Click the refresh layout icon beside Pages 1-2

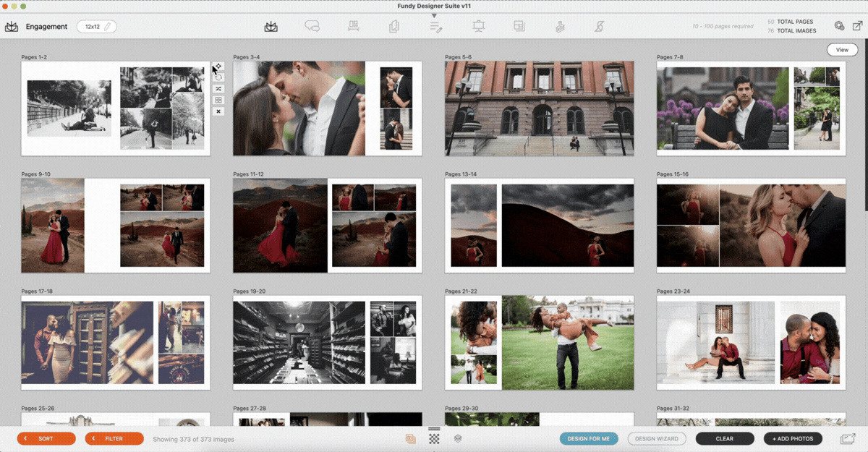tap(218, 77)
